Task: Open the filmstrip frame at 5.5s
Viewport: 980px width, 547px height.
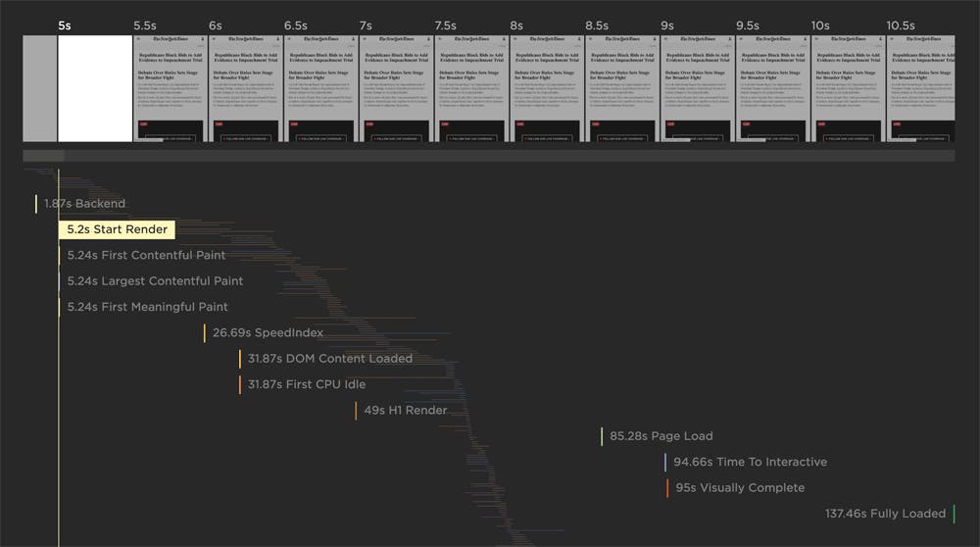Action: click(170, 89)
